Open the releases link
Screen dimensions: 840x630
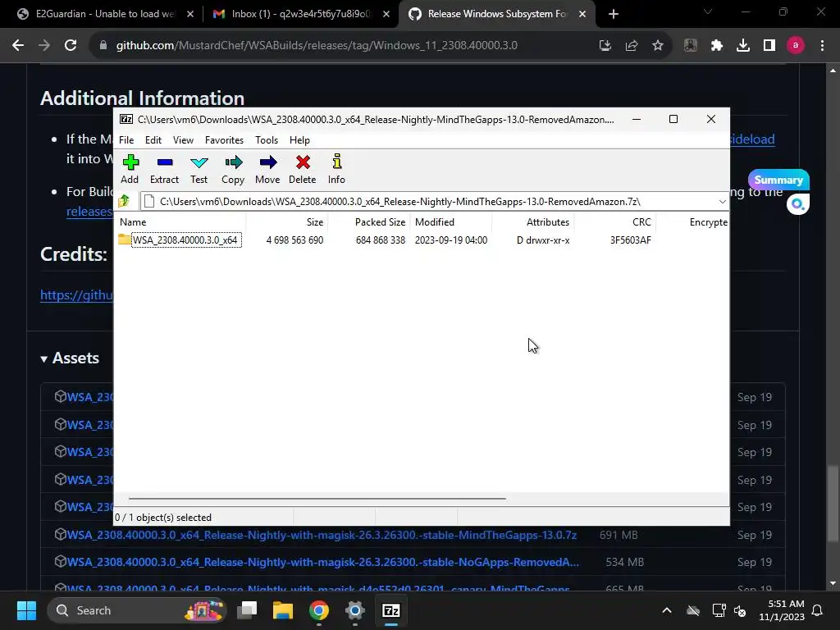89,212
